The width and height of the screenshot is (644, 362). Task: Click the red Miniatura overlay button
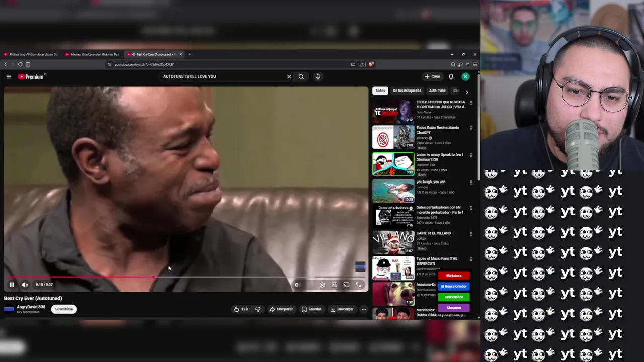pyautogui.click(x=454, y=276)
